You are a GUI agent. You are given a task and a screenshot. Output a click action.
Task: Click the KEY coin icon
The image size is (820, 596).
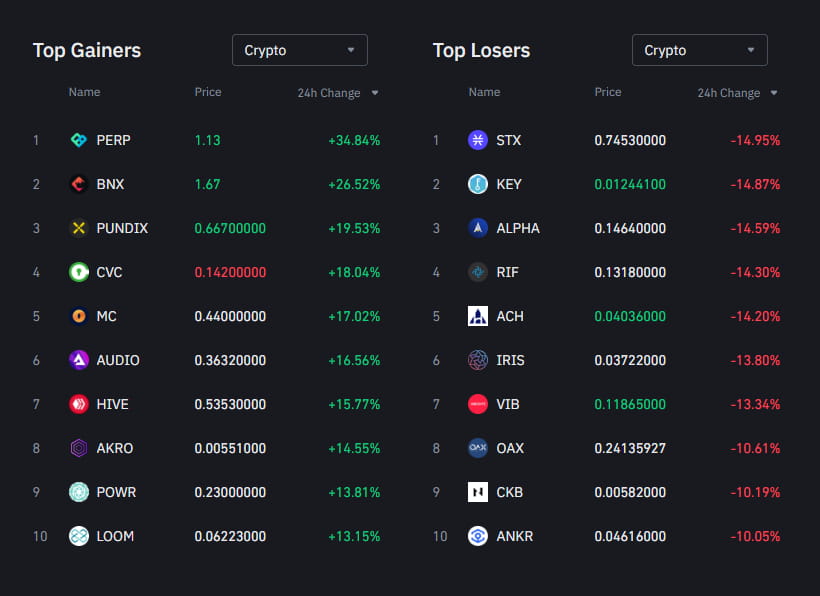477,184
